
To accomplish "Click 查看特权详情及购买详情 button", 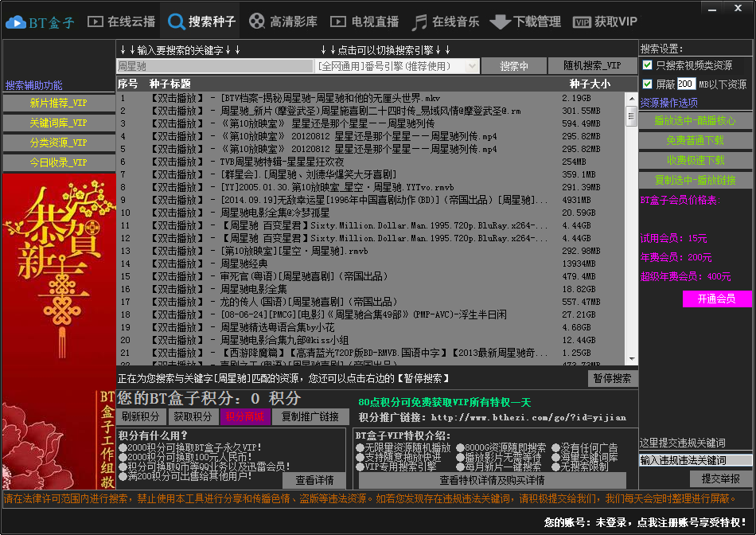I will (492, 480).
